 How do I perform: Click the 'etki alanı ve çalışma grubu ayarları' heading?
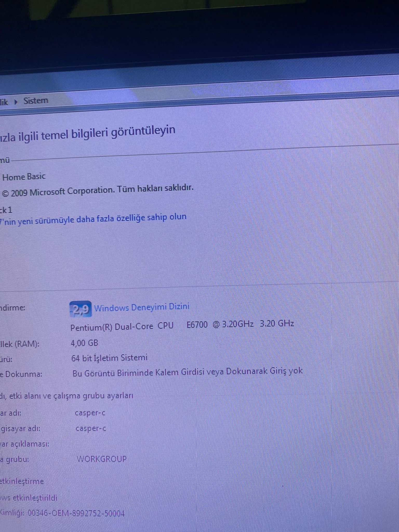click(x=66, y=396)
